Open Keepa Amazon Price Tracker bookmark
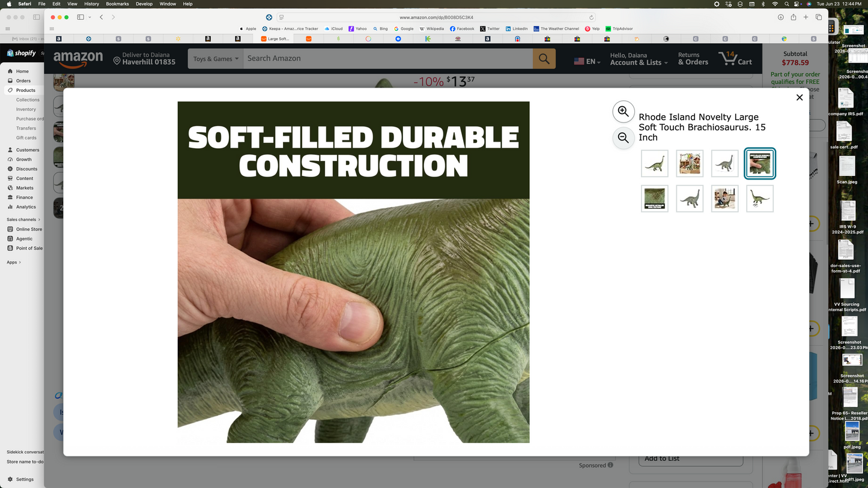868x488 pixels. 290,29
